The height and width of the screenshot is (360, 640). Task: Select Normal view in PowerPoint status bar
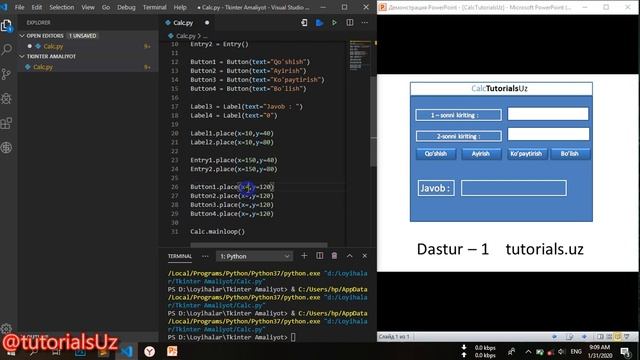click(600, 337)
